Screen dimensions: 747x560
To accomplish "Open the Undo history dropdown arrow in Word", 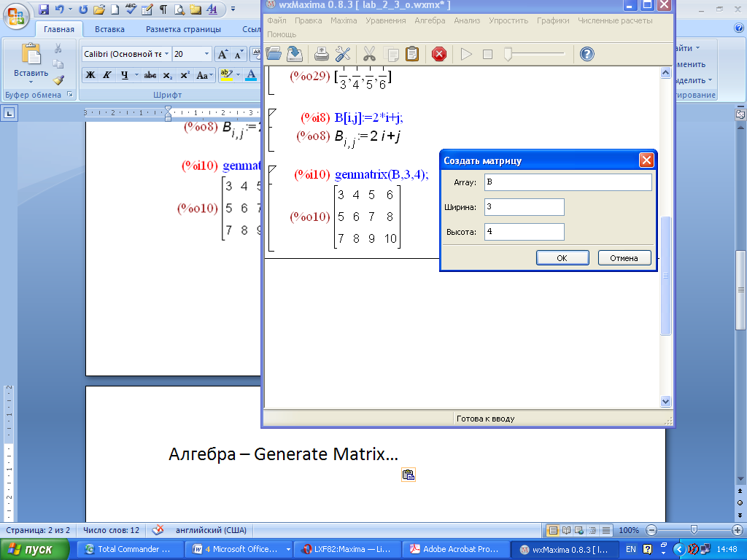I will (71, 9).
